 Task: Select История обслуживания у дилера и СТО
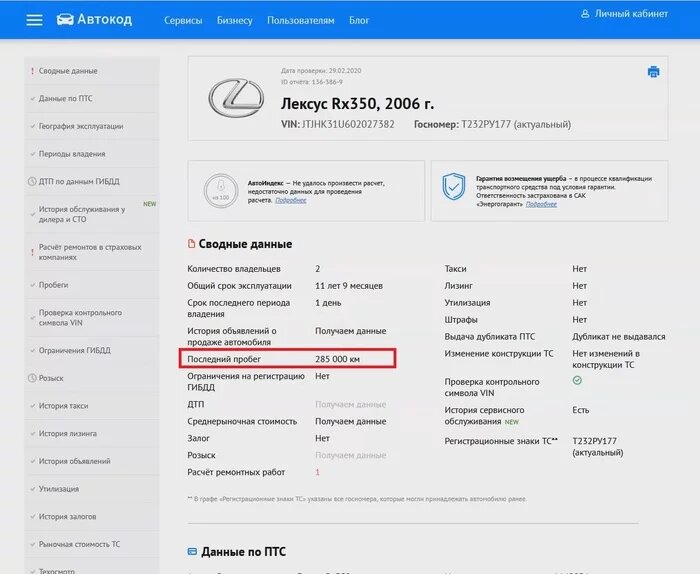click(92, 214)
